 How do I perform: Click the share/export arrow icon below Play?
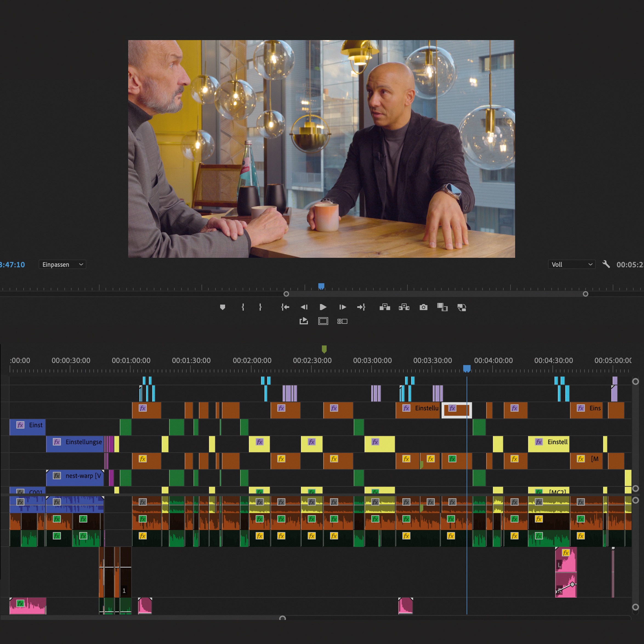pos(304,321)
